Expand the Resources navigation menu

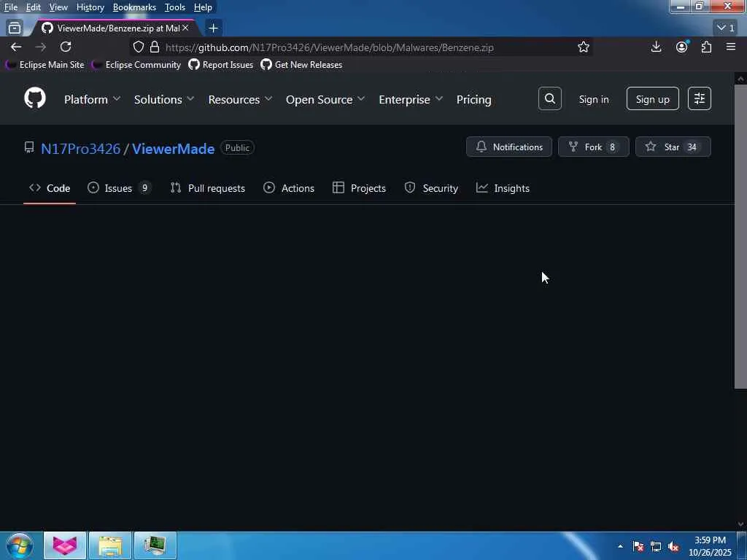click(x=240, y=99)
